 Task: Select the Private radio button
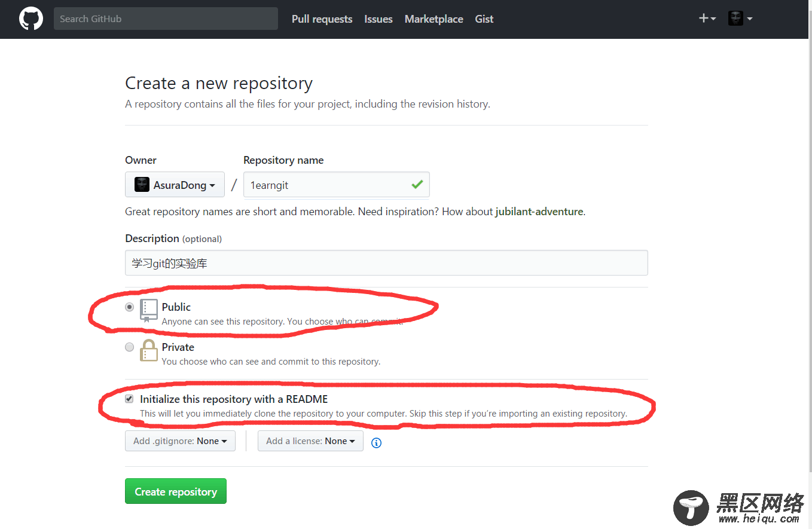pos(129,347)
